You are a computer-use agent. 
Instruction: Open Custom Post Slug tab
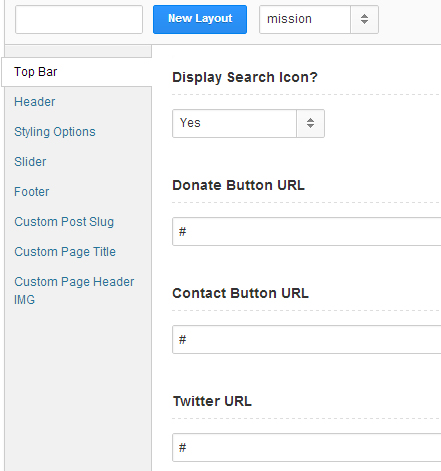[x=64, y=222]
